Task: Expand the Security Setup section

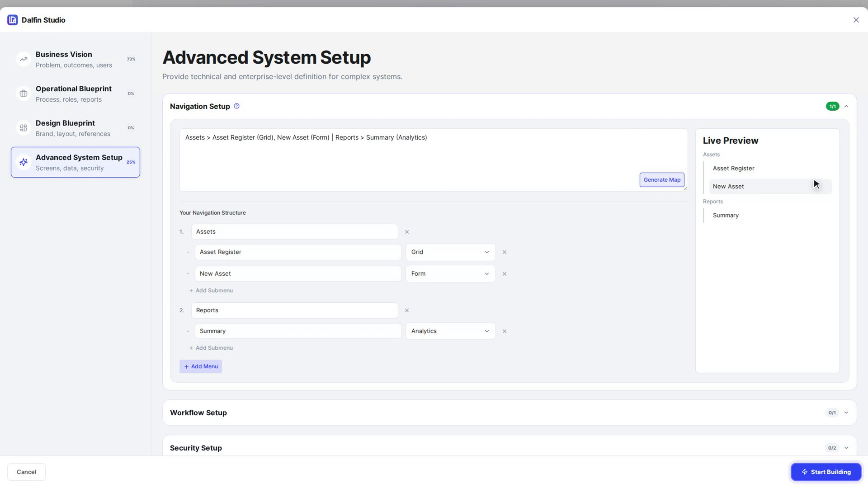Action: click(846, 448)
